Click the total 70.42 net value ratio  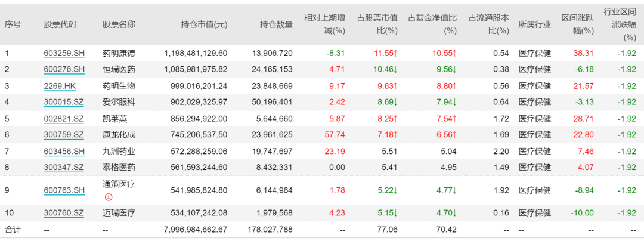point(447,230)
